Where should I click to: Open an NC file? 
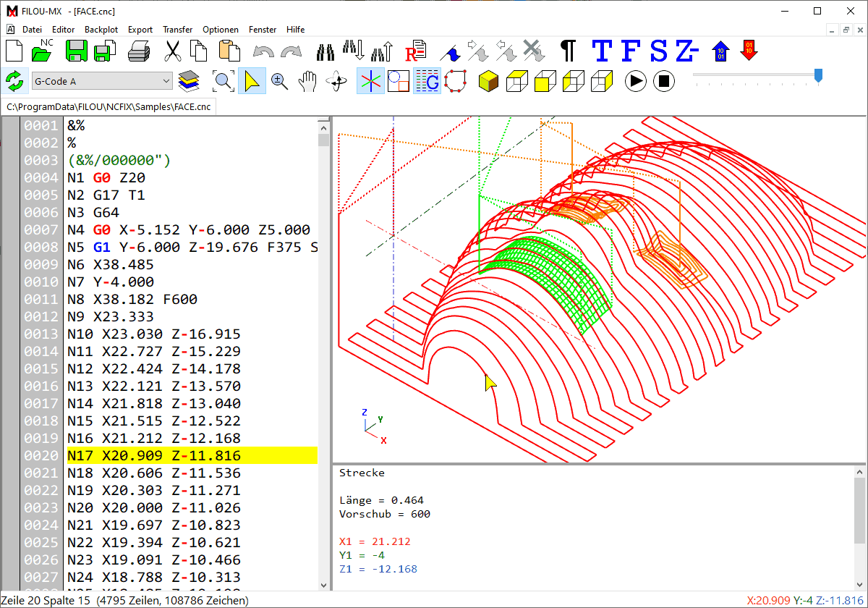[43, 51]
